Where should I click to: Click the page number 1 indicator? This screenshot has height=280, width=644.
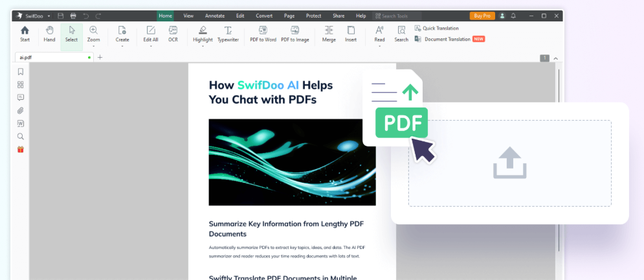point(544,58)
